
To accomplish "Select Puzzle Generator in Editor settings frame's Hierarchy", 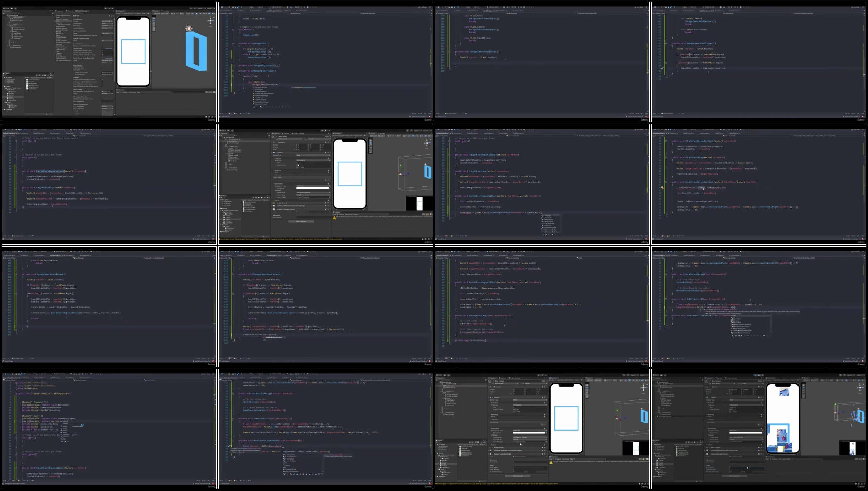I will (19, 28).
